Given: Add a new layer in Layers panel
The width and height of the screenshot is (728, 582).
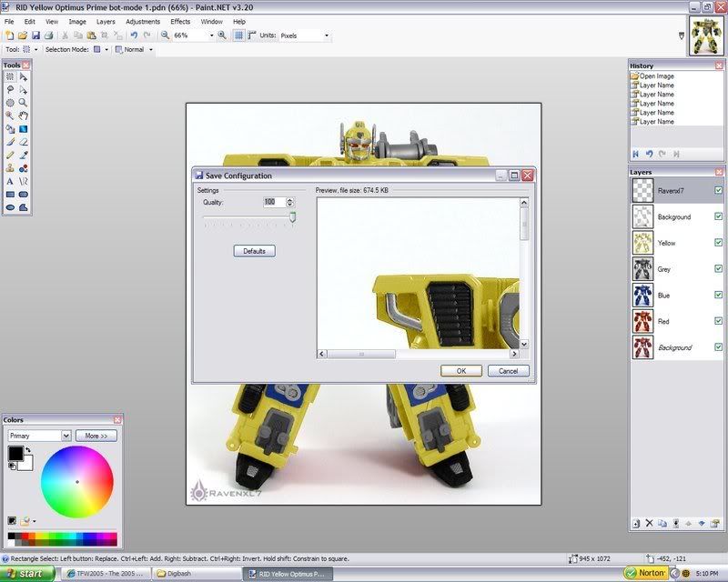Looking at the screenshot, I should point(636,524).
